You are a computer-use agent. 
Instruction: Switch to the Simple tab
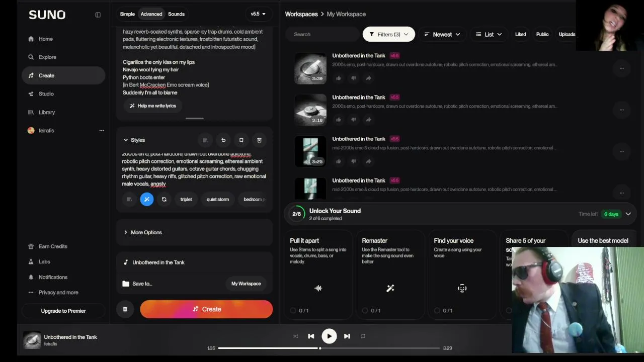point(127,14)
